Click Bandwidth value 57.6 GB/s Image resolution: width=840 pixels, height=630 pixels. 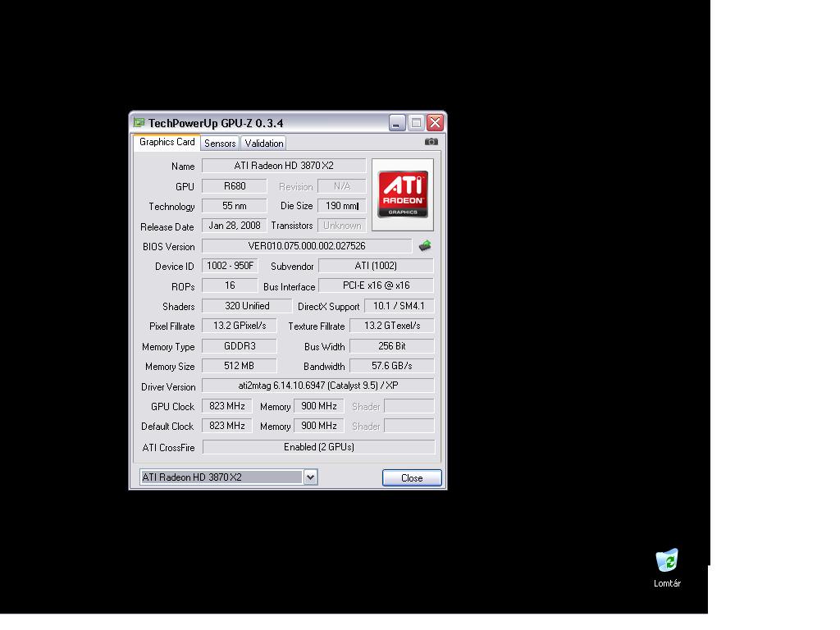391,366
